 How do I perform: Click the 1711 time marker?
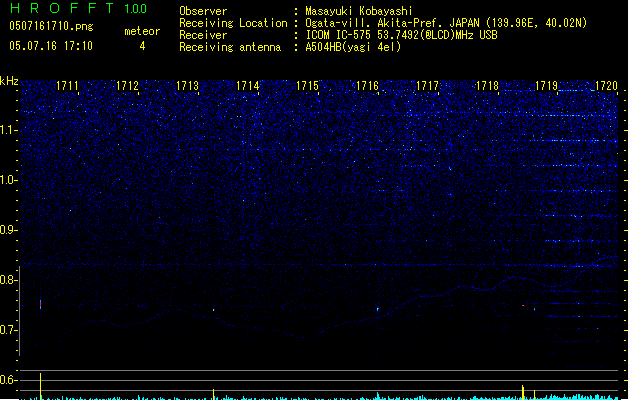(67, 86)
